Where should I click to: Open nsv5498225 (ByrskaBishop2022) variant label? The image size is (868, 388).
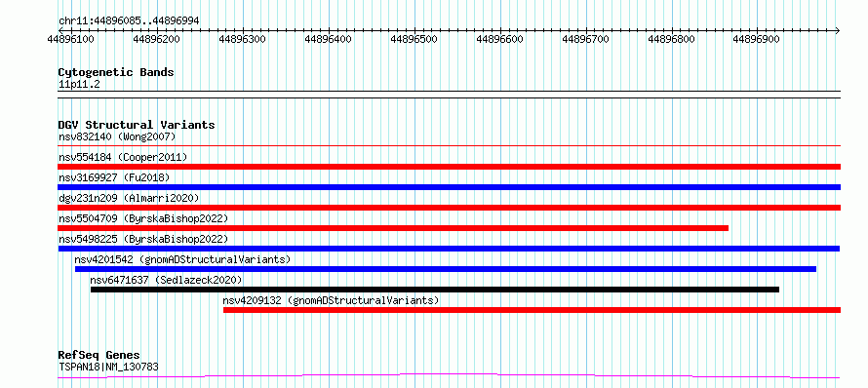pyautogui.click(x=143, y=239)
